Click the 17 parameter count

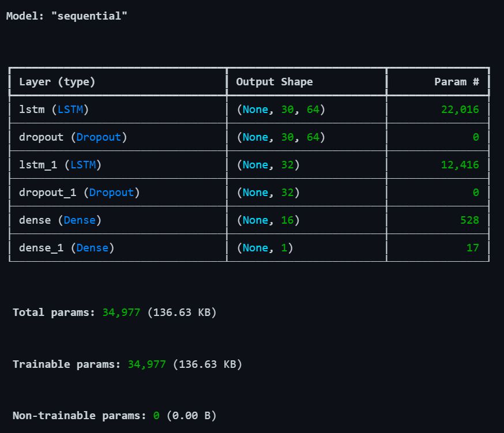(472, 248)
